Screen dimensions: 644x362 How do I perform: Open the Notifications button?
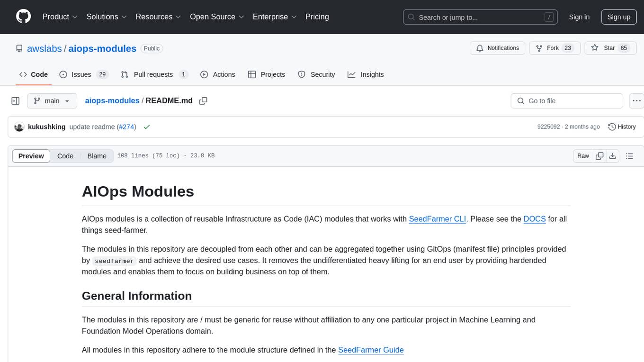click(x=497, y=48)
